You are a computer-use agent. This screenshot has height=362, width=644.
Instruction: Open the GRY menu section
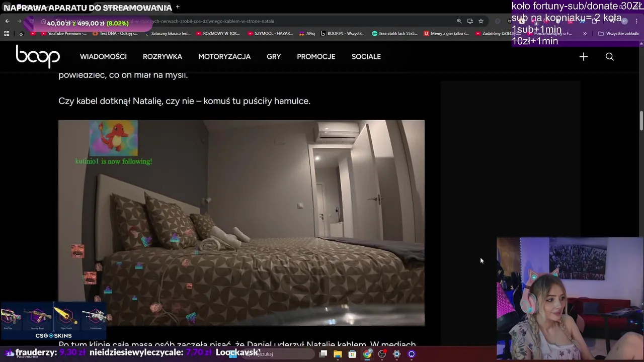[274, 57]
